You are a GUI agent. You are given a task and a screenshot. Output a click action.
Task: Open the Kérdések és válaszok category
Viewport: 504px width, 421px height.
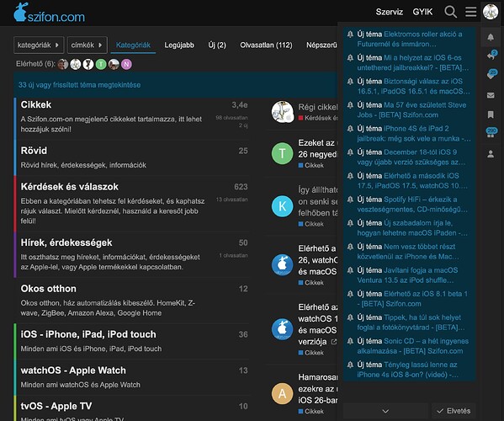(x=70, y=187)
